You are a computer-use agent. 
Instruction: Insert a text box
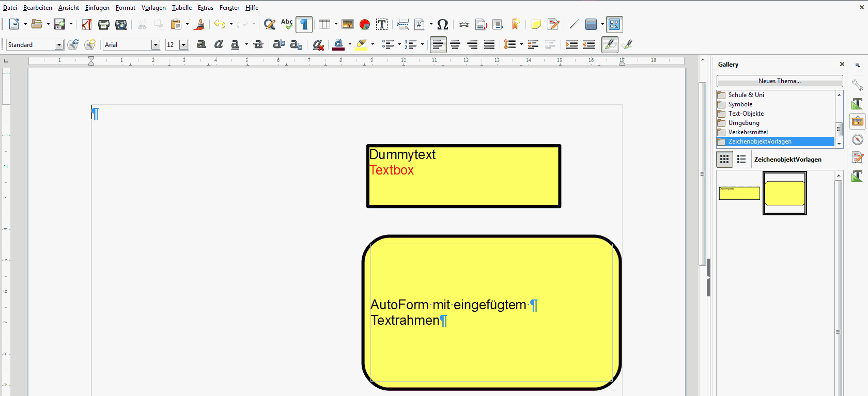pyautogui.click(x=382, y=24)
